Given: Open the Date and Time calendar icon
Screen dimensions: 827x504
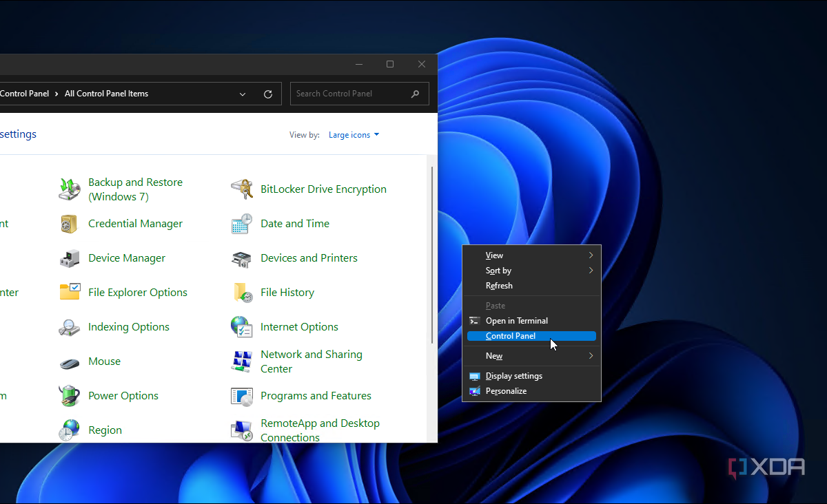Looking at the screenshot, I should click(242, 224).
